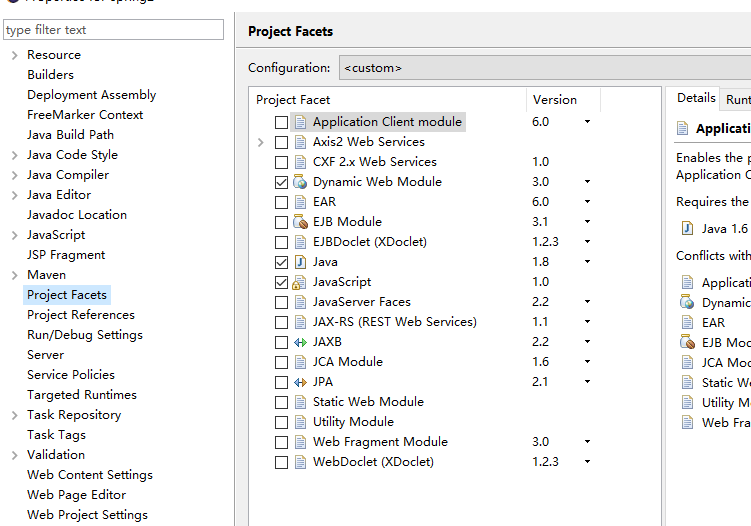Click the WebDoclet 1.2.3 version value
Screen dimensions: 751x526
click(x=545, y=462)
